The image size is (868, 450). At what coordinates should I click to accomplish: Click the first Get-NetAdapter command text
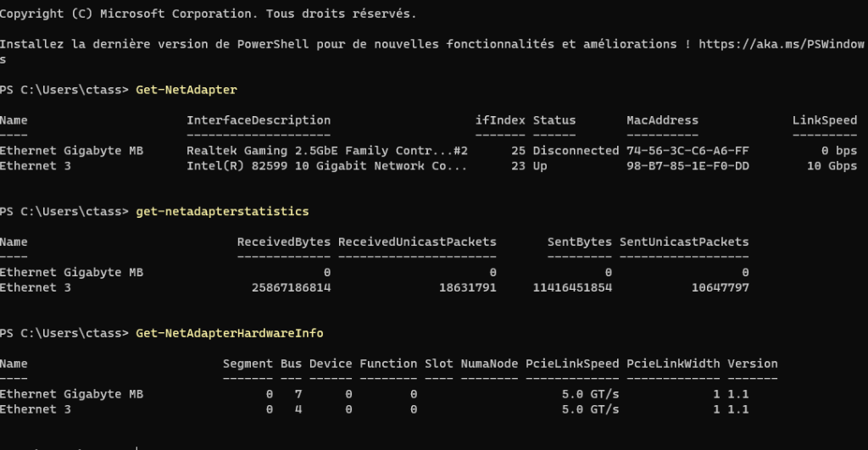coord(186,90)
